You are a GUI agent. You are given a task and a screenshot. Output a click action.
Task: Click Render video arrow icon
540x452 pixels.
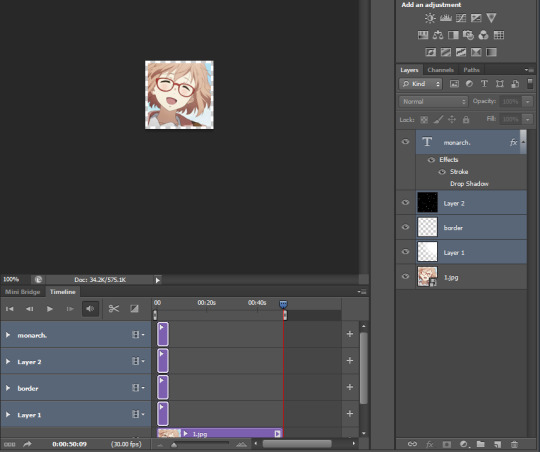point(27,444)
